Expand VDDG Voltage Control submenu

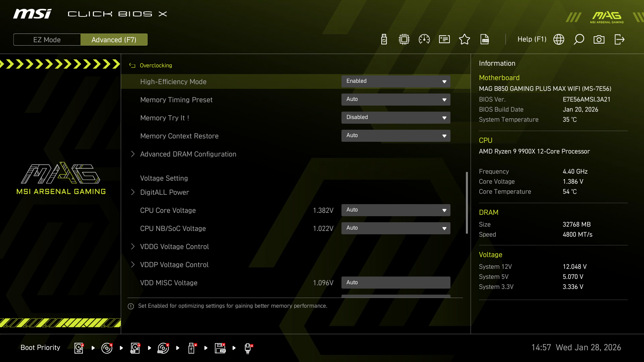click(x=174, y=247)
